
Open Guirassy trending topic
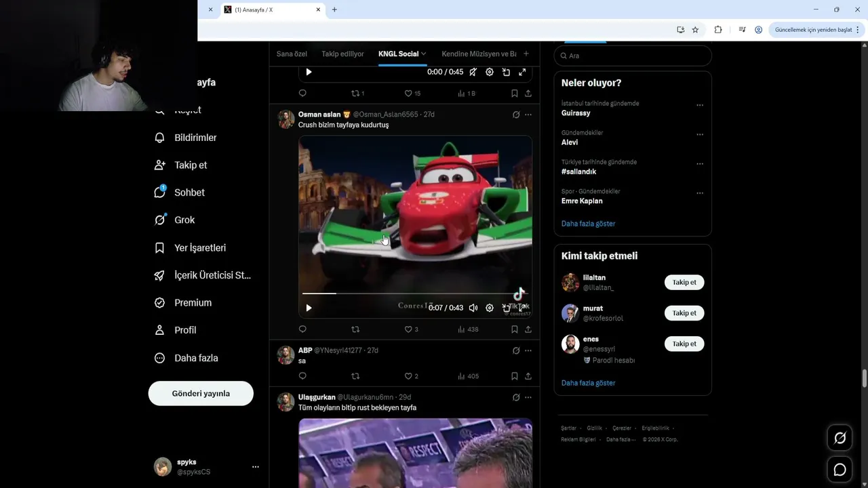click(576, 113)
